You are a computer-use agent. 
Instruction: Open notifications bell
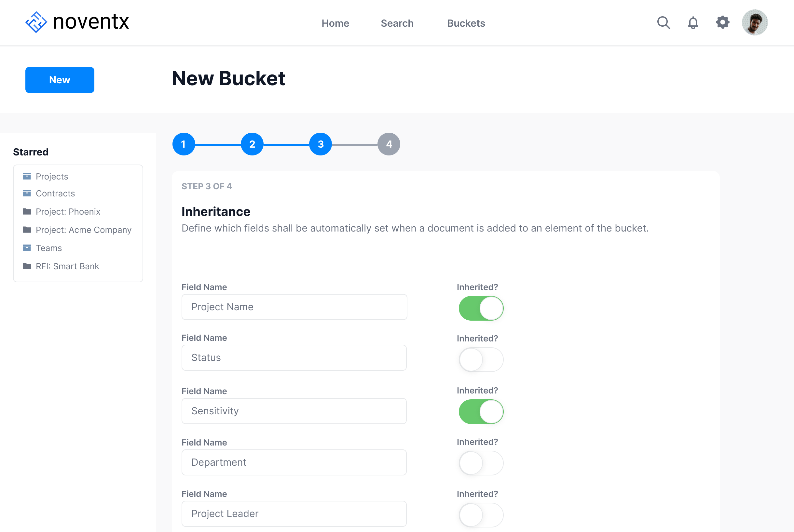coord(693,23)
